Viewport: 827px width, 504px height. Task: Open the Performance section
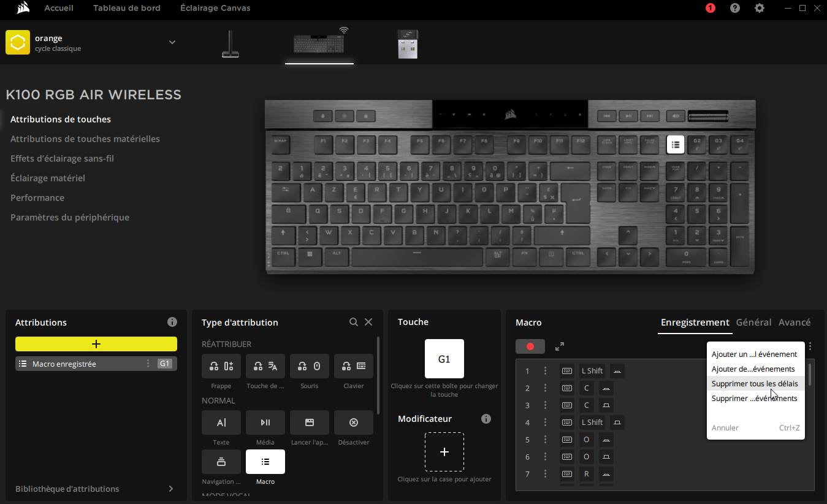[x=37, y=197]
